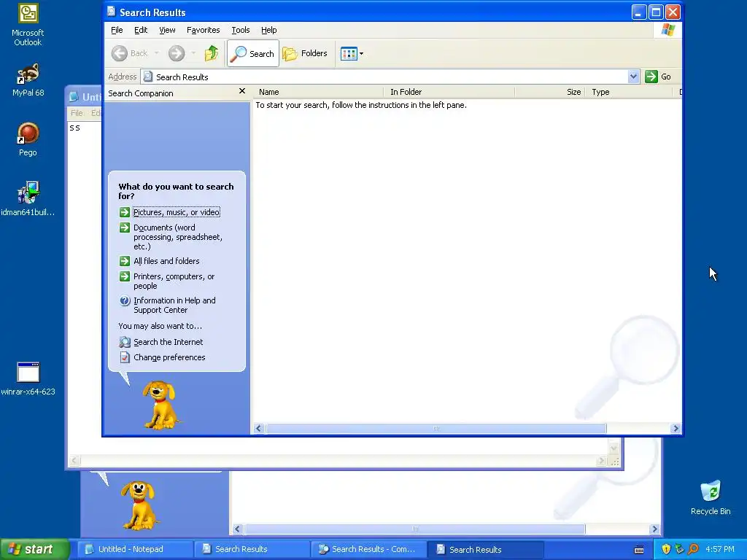Expand the Address bar dropdown

point(633,77)
